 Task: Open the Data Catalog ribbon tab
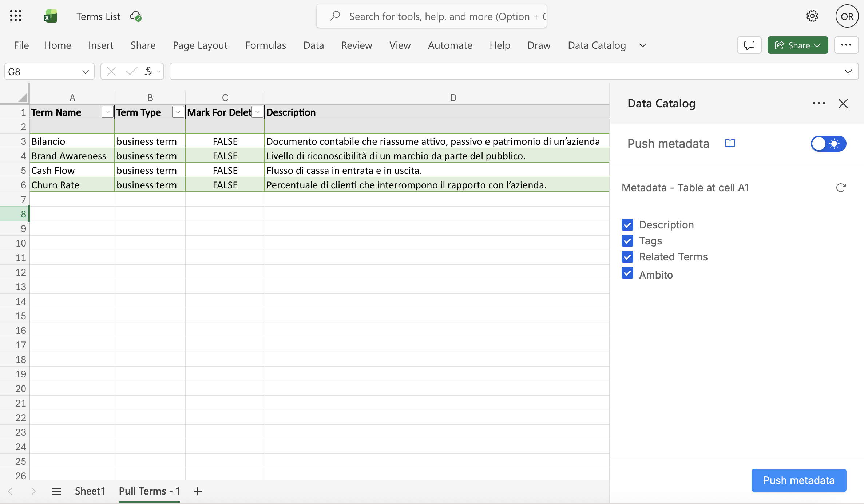pos(597,45)
